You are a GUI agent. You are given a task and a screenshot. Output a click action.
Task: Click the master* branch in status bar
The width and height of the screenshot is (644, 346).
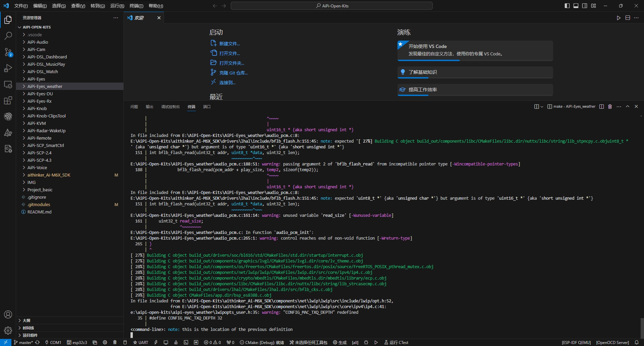click(23, 342)
